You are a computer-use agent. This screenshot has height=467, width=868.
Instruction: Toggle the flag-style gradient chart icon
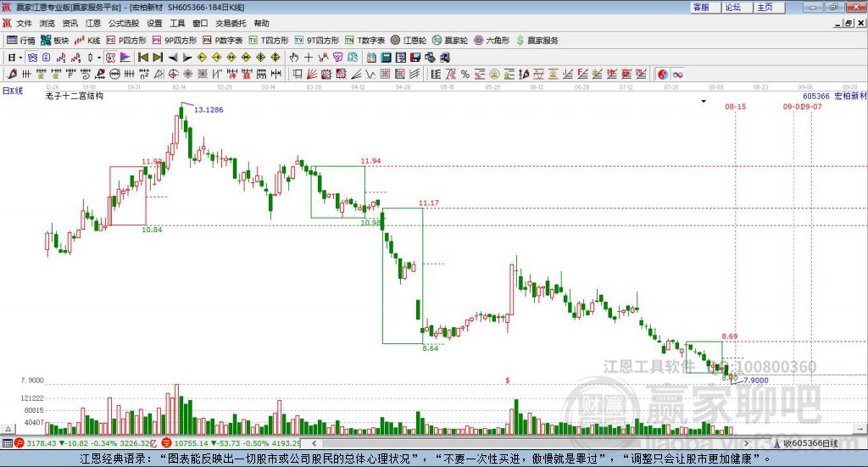125,58
